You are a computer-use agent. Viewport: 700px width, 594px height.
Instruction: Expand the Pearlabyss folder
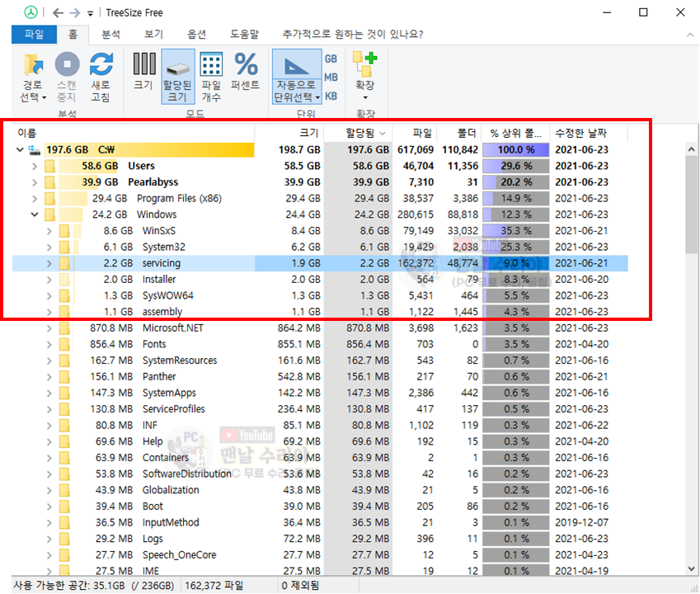coord(35,182)
